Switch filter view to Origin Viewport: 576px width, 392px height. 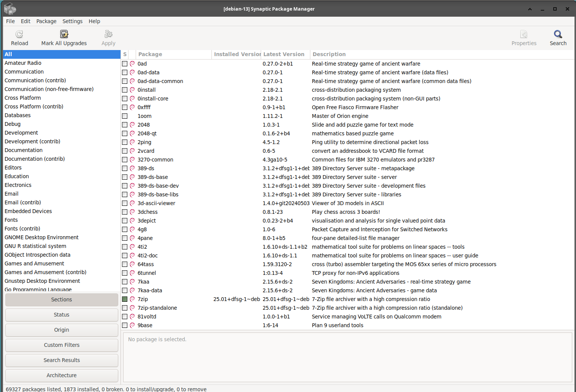(x=62, y=330)
